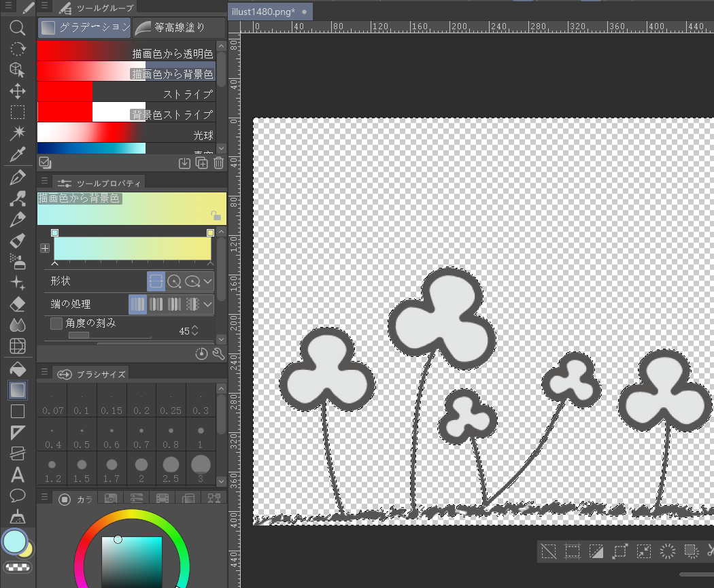Screen dimensions: 714x588
Task: Click the delete sub tool trash icon
Action: click(x=218, y=163)
